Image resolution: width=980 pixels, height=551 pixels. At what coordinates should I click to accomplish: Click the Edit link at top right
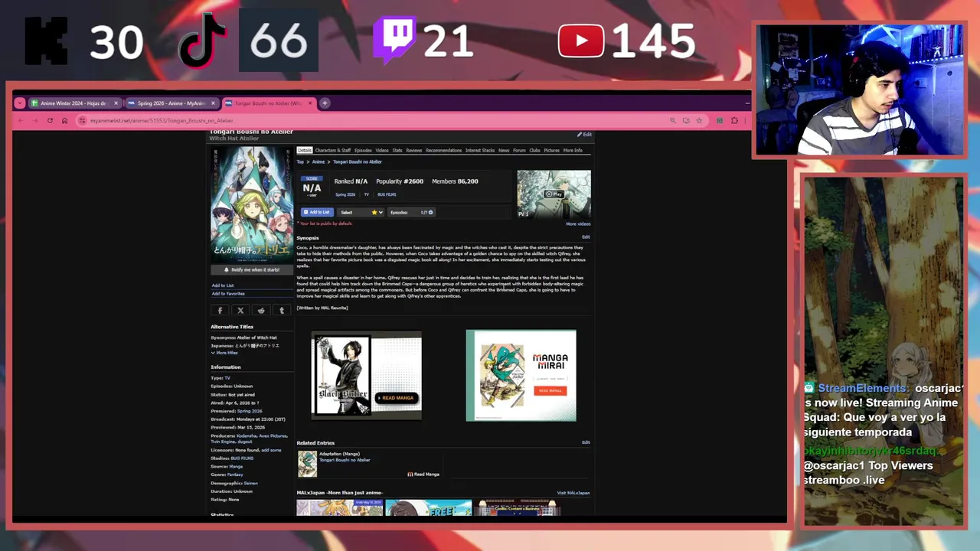coord(585,135)
